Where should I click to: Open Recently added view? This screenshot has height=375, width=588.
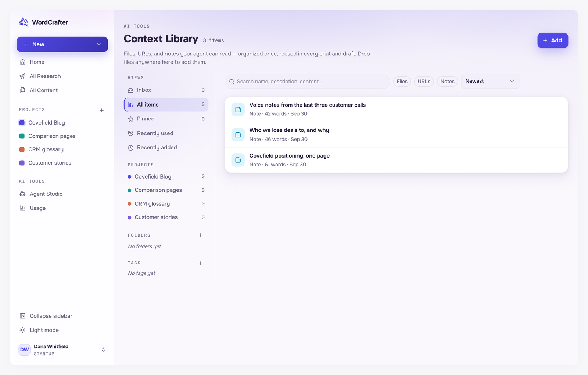(x=166, y=148)
